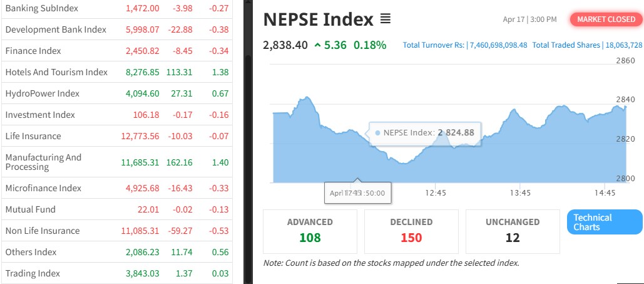Screen dimensions: 644x284
Task: Click the NEPSE Index tooltip series dot
Action: tap(377, 132)
